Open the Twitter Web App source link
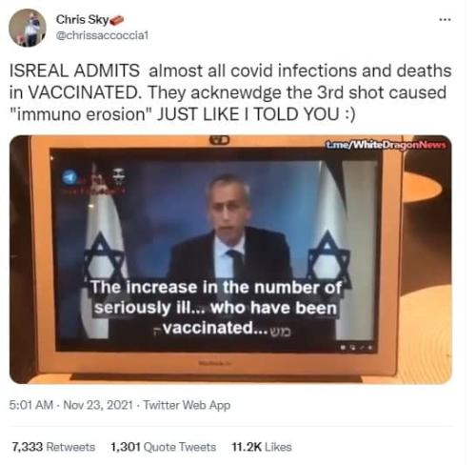 tap(187, 405)
